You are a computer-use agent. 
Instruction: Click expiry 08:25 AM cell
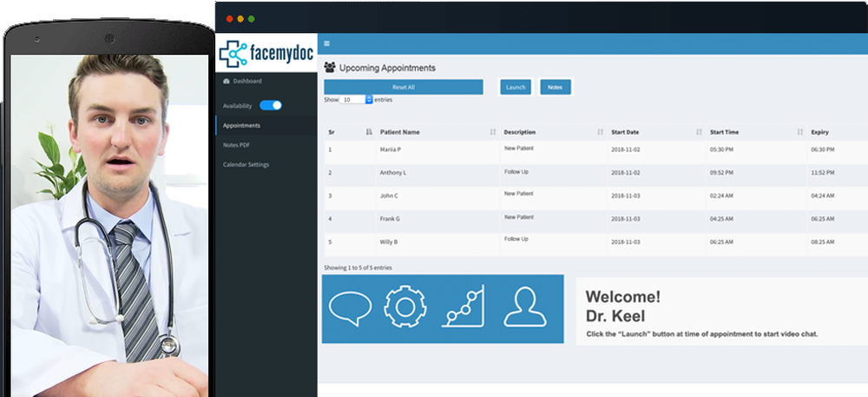[x=823, y=242]
